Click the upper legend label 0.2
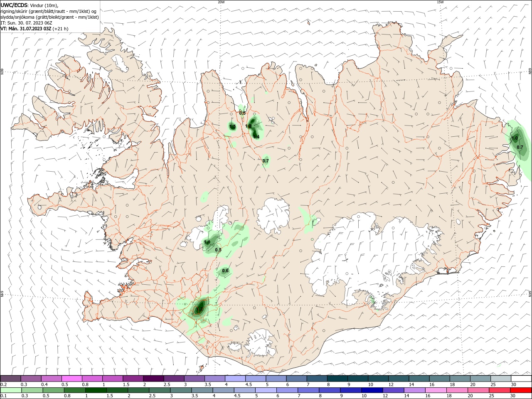 point(3,384)
